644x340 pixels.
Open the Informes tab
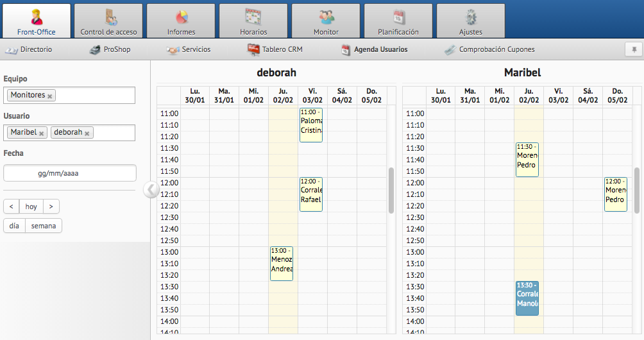(181, 21)
